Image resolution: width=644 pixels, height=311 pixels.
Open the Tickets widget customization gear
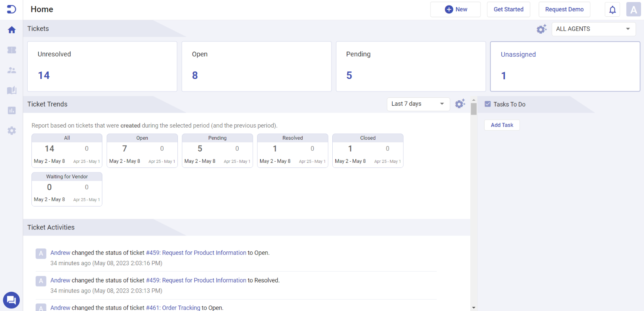[x=541, y=29]
